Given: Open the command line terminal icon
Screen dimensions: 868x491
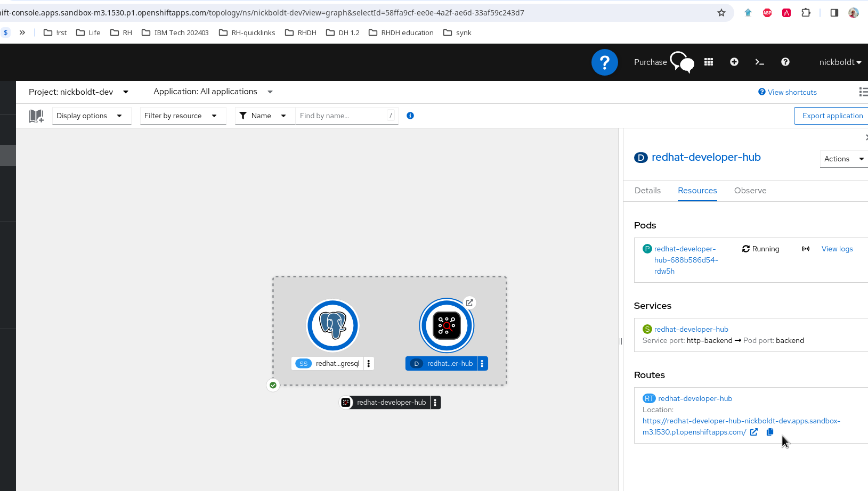Looking at the screenshot, I should tap(759, 62).
